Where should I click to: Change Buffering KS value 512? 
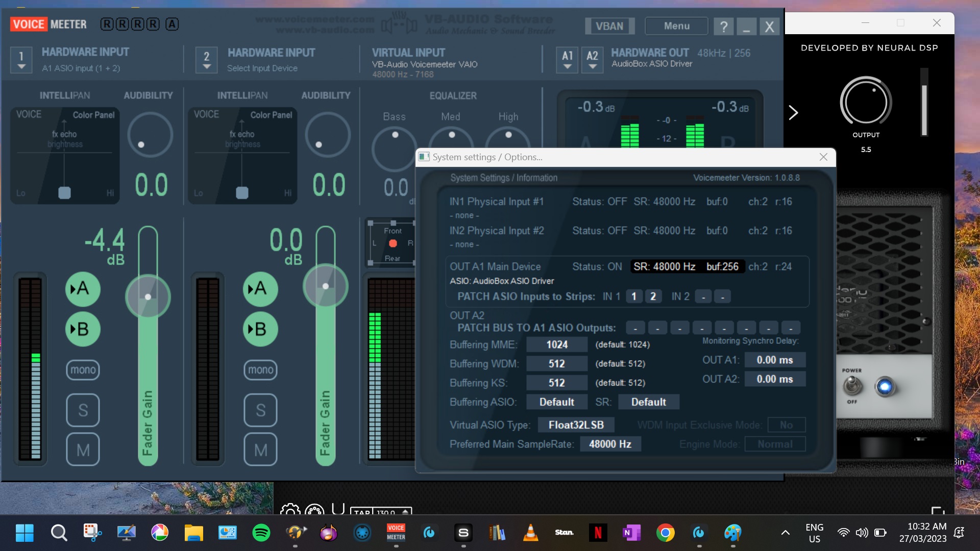point(557,383)
